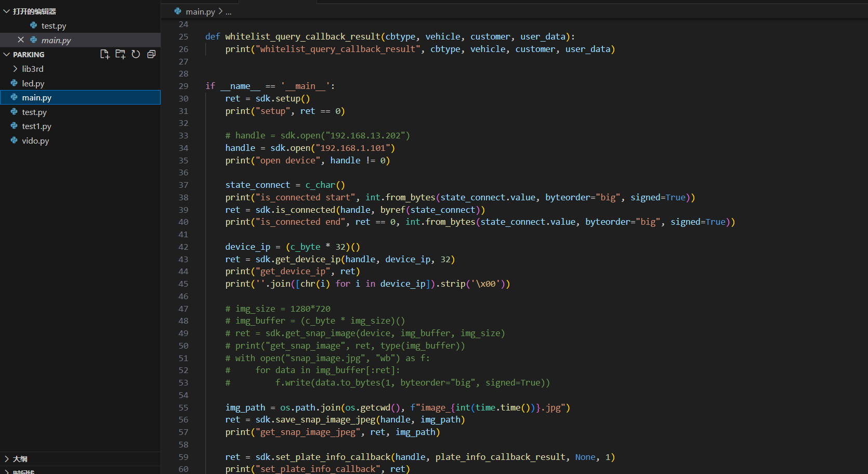
Task: Expand the 大纲 outline panel
Action: pyautogui.click(x=6, y=459)
